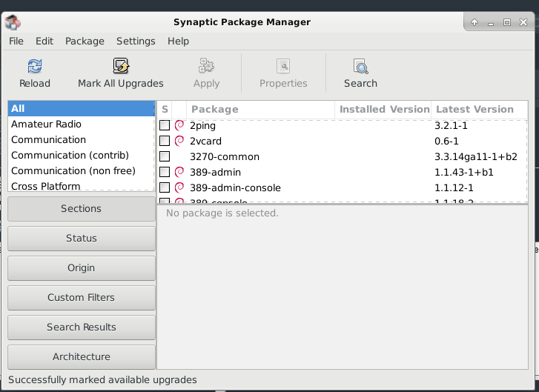Image resolution: width=539 pixels, height=392 pixels.
Task: Click latest version 3.2.1-1
Action: (x=451, y=126)
